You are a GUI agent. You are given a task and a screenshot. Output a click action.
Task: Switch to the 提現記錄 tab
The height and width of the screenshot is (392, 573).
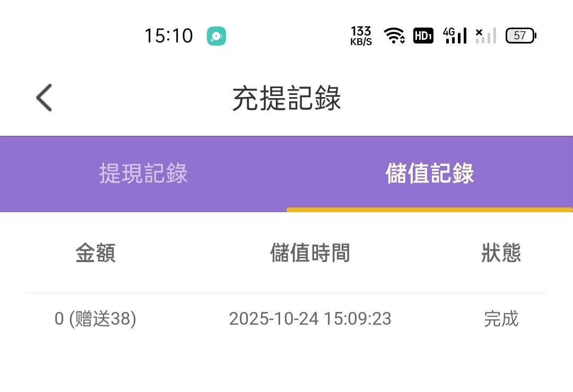point(143,173)
